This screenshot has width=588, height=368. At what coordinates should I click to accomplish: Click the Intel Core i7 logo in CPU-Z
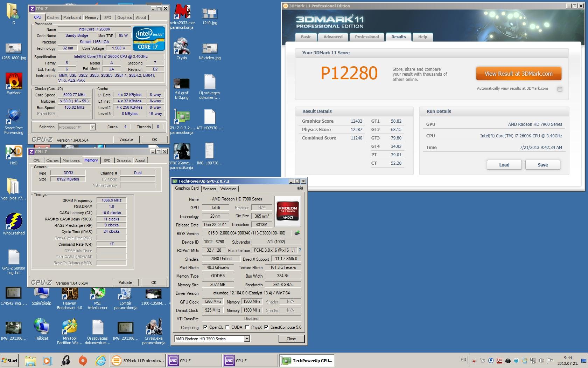tap(149, 38)
